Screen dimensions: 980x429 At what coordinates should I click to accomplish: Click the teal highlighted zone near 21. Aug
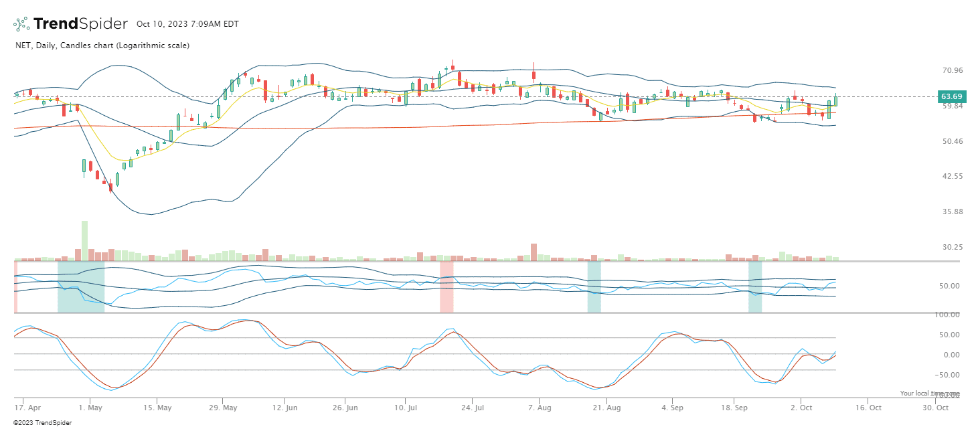(x=594, y=286)
